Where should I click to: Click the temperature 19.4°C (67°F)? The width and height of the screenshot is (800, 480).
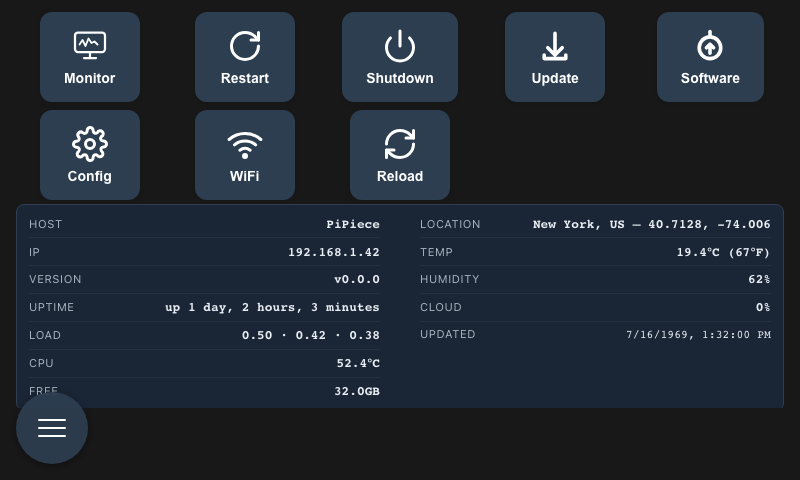tap(723, 252)
